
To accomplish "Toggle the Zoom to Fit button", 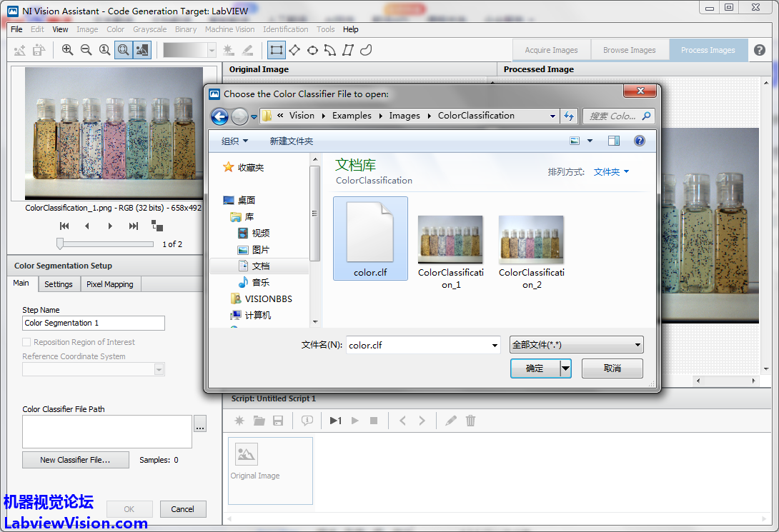I will click(123, 50).
